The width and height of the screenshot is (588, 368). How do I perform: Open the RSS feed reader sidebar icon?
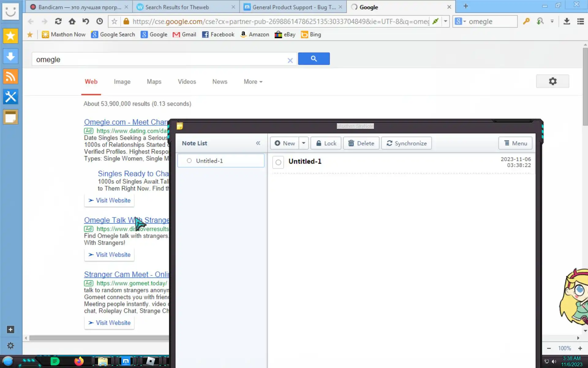tap(10, 77)
